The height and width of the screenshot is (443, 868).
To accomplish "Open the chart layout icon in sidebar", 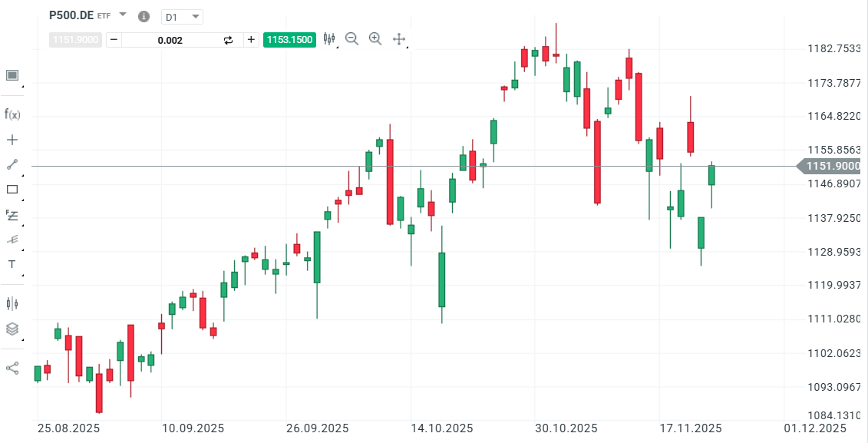I will click(x=12, y=74).
